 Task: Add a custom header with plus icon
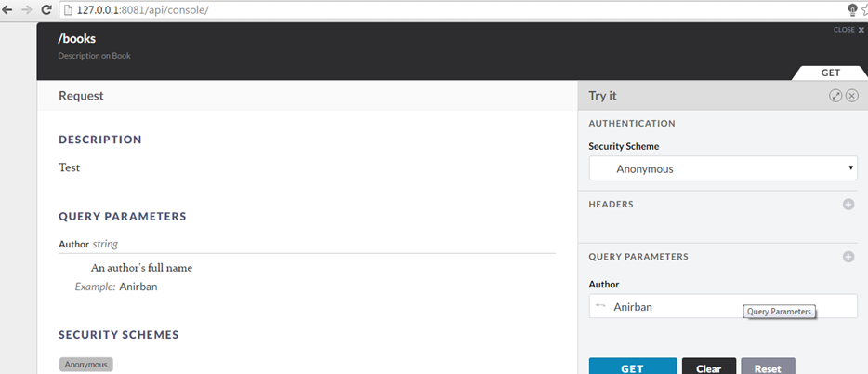tap(848, 205)
